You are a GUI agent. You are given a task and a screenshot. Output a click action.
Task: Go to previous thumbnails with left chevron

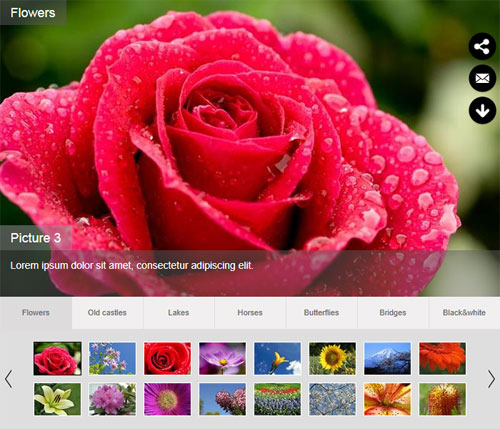click(x=9, y=379)
